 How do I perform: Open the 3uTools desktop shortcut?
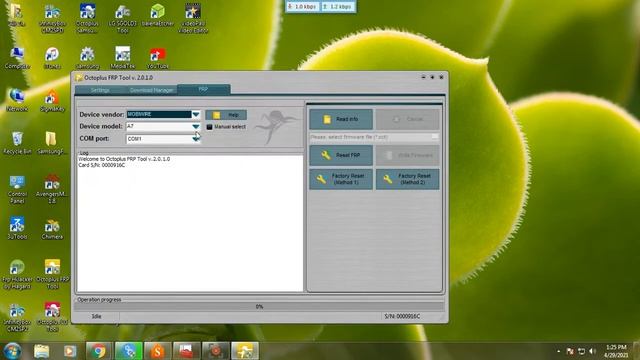click(x=17, y=229)
